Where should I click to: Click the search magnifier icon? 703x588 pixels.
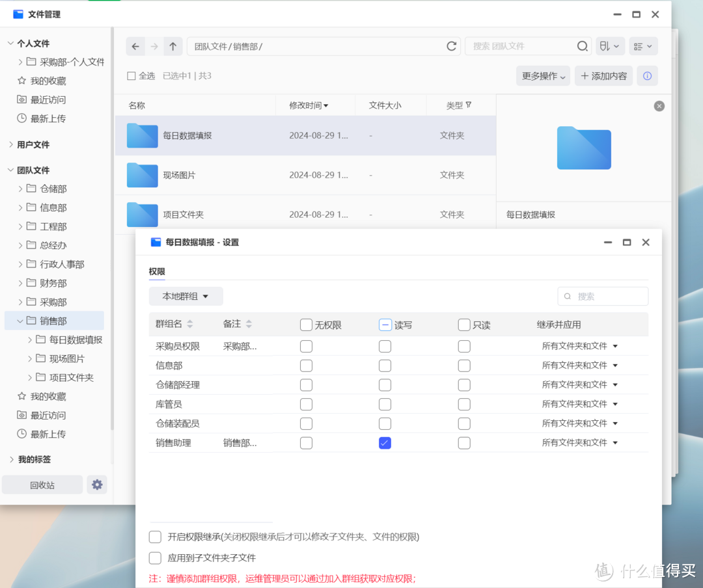(x=582, y=46)
